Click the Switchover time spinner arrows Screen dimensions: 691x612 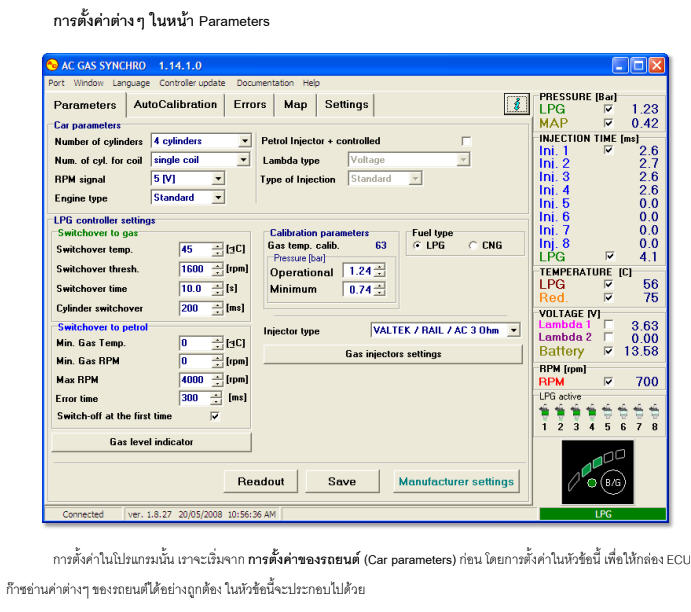[x=217, y=289]
